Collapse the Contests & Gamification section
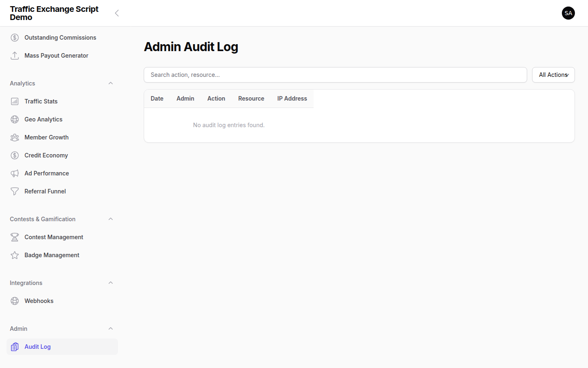Image resolution: width=588 pixels, height=368 pixels. pyautogui.click(x=110, y=219)
